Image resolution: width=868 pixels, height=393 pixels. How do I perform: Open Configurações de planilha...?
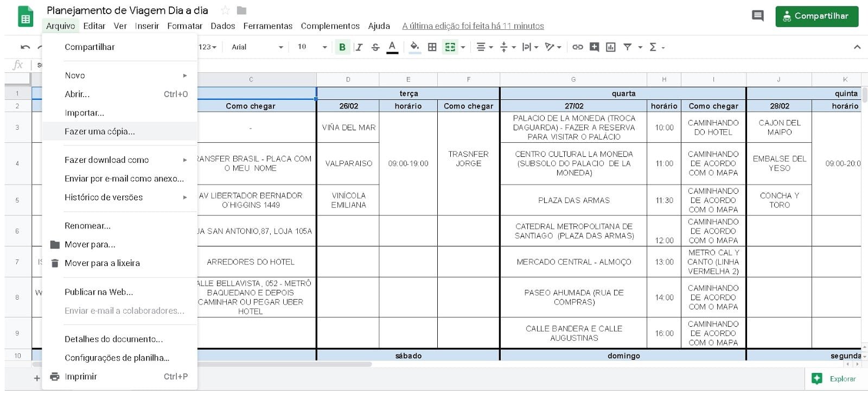tap(120, 358)
